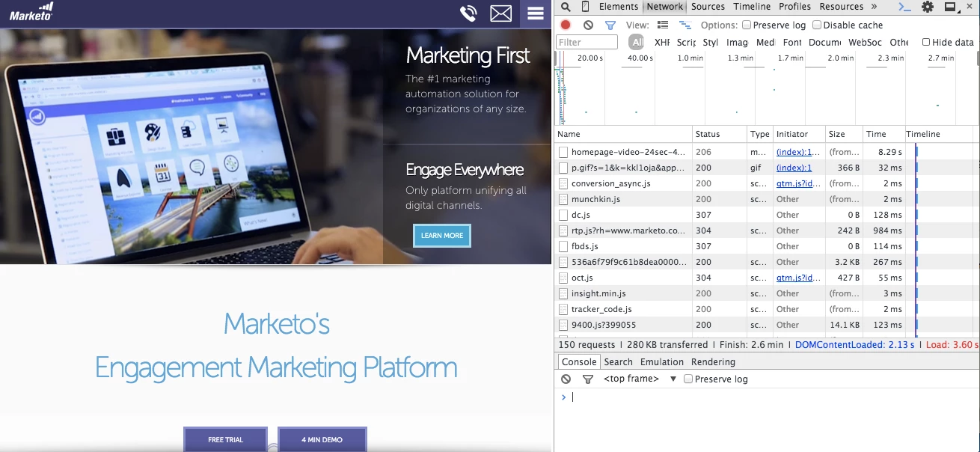This screenshot has width=980, height=452.
Task: Open the phone contact icon
Action: 468,13
